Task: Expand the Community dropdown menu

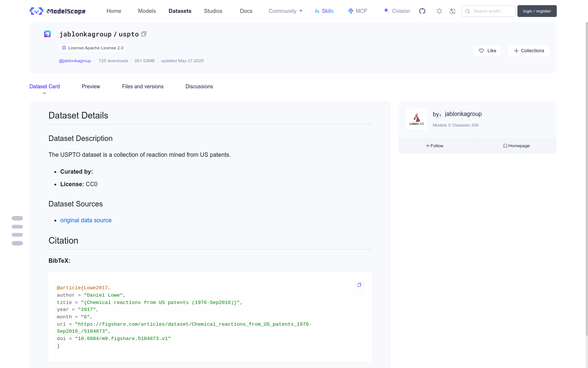Action: [286, 11]
